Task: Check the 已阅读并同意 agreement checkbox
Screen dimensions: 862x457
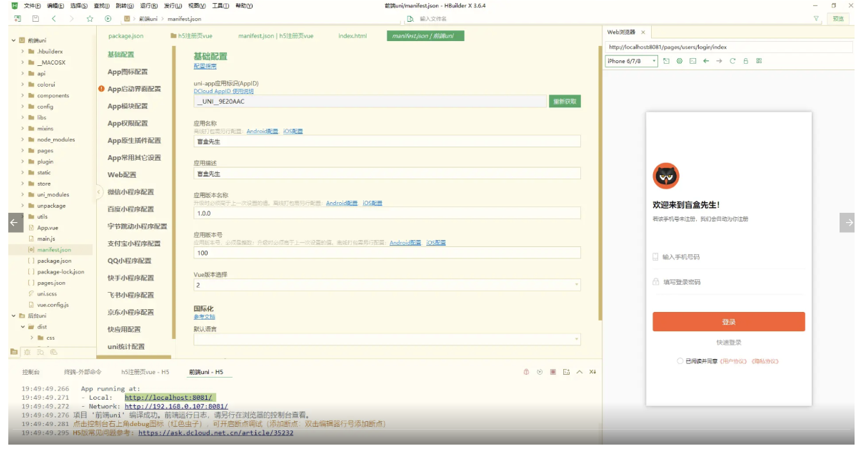Action: pos(680,361)
